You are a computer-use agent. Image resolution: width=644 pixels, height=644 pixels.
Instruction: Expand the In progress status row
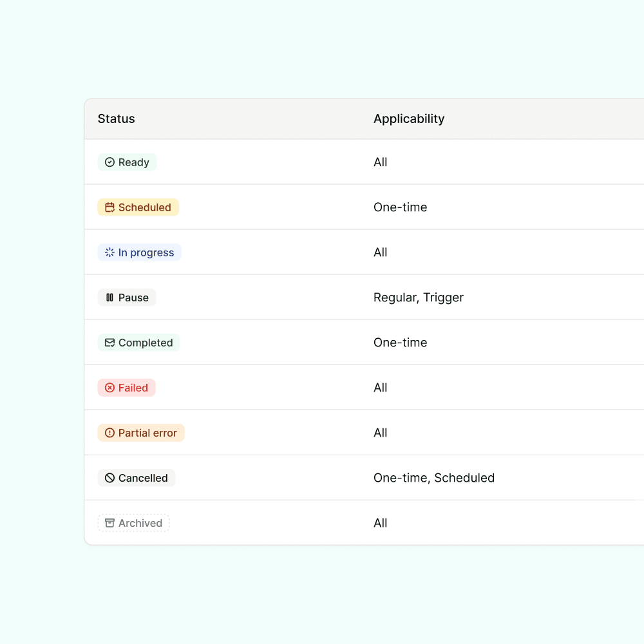pyautogui.click(x=139, y=252)
